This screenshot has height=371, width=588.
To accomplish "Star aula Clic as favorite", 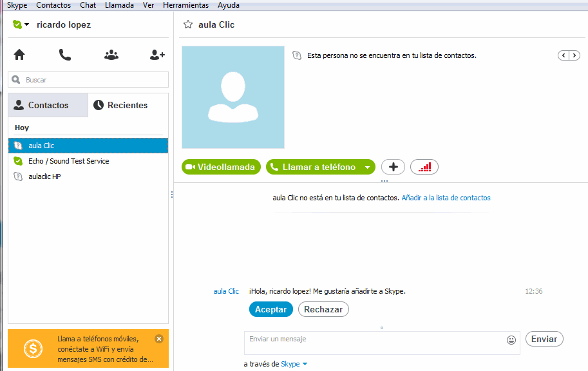I will (188, 24).
